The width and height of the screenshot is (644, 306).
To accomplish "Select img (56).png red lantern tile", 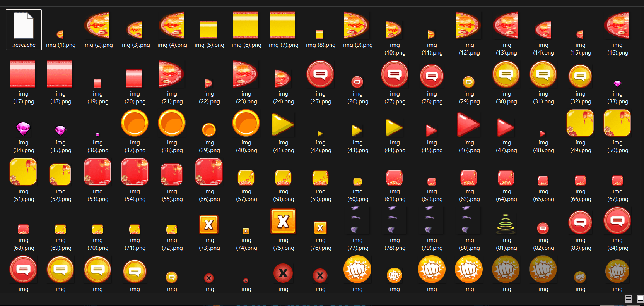I will [x=209, y=172].
